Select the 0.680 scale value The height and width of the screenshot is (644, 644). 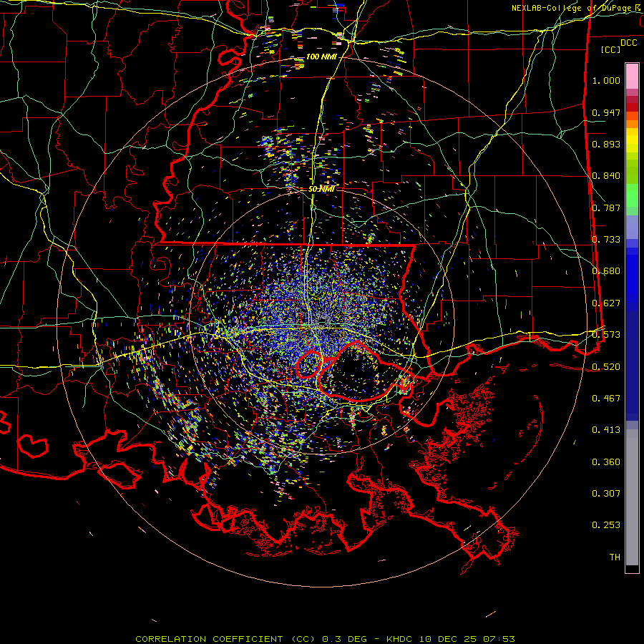(x=606, y=271)
